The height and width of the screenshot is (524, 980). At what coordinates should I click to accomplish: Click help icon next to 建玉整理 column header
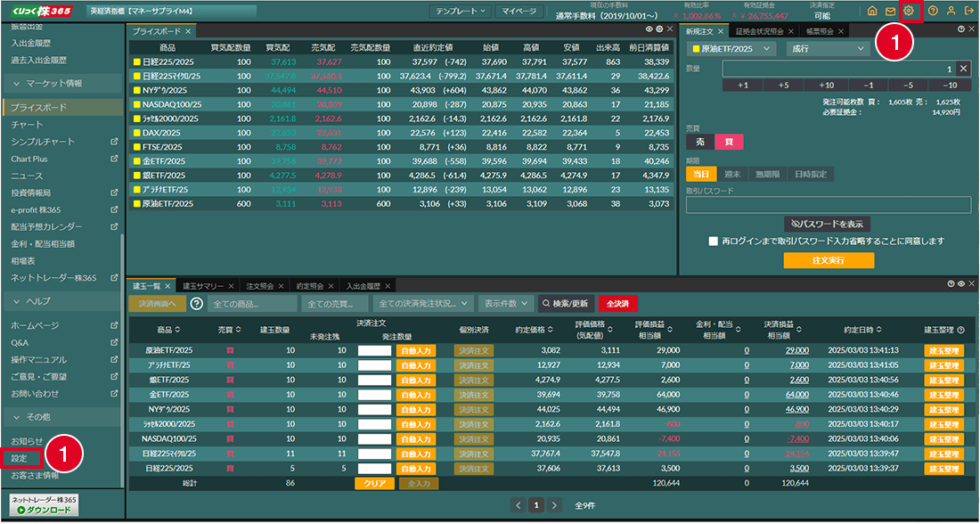coord(960,330)
